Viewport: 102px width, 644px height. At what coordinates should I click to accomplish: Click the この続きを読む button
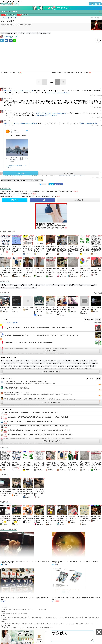pos(69,173)
